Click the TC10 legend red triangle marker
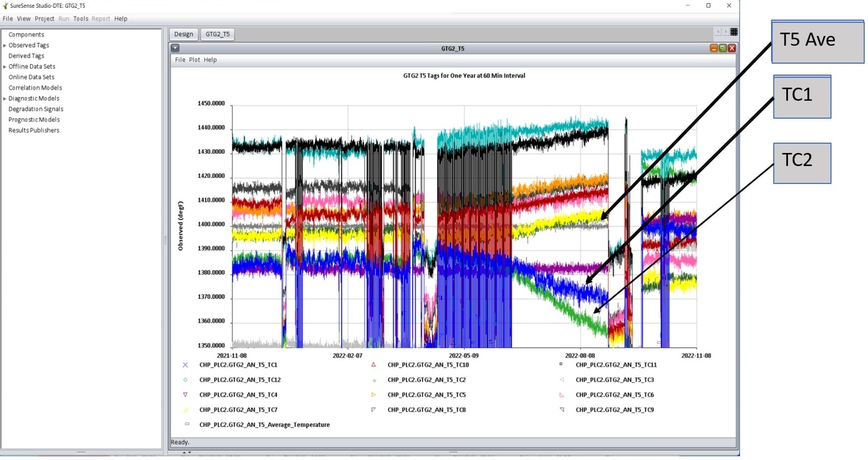 point(373,365)
